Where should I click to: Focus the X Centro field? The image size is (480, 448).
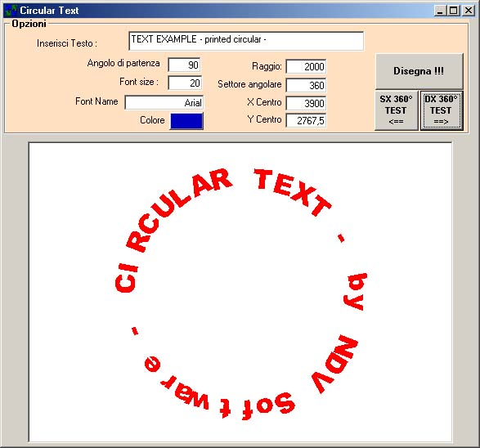coord(306,103)
